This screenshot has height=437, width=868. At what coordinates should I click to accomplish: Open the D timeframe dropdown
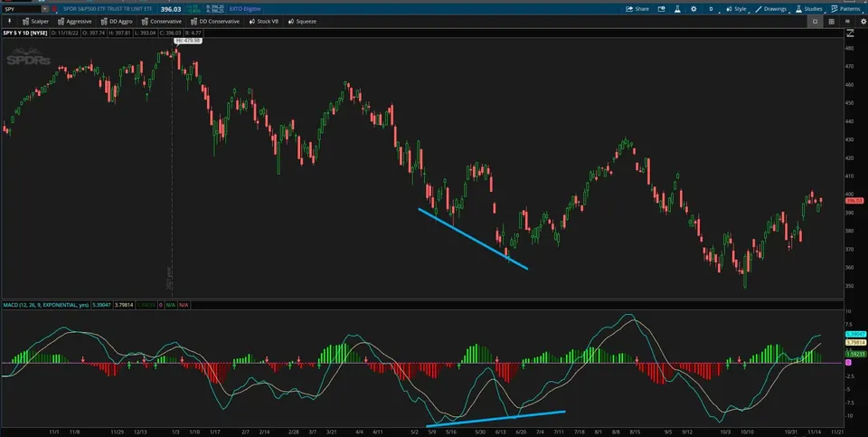tap(712, 9)
